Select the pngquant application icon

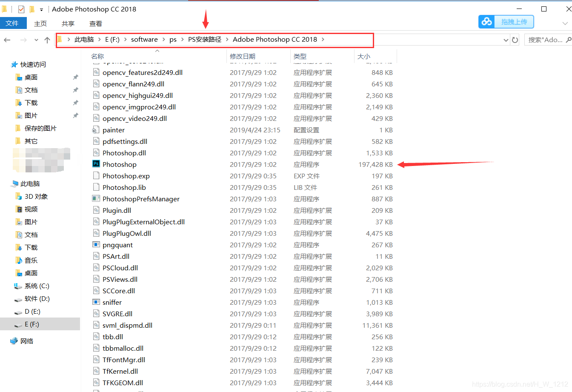[96, 245]
